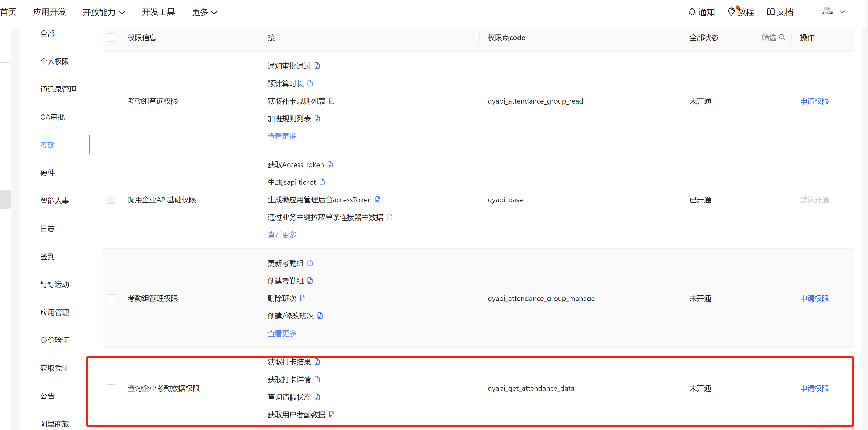
Task: Check the 考勤组查询权限 row checkbox
Action: click(x=111, y=101)
